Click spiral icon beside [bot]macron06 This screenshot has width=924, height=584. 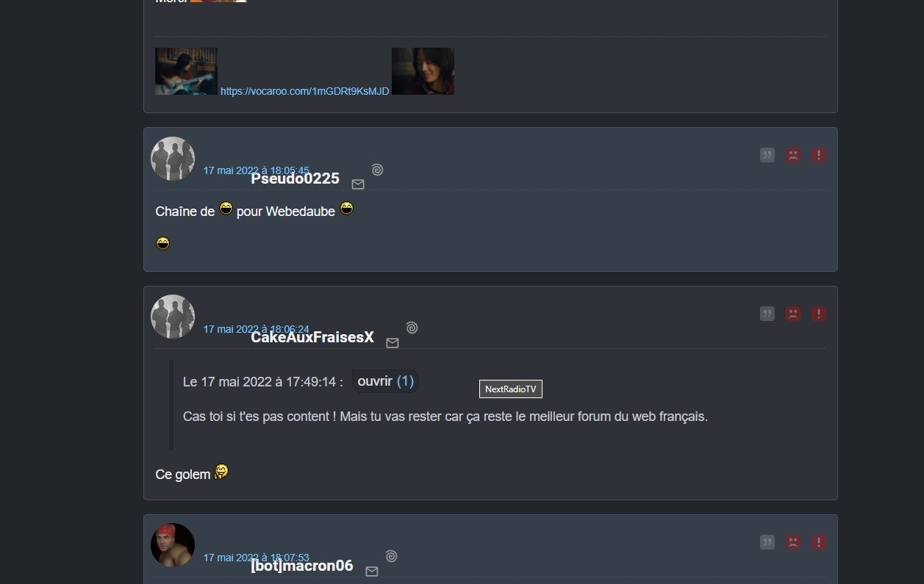tap(391, 556)
